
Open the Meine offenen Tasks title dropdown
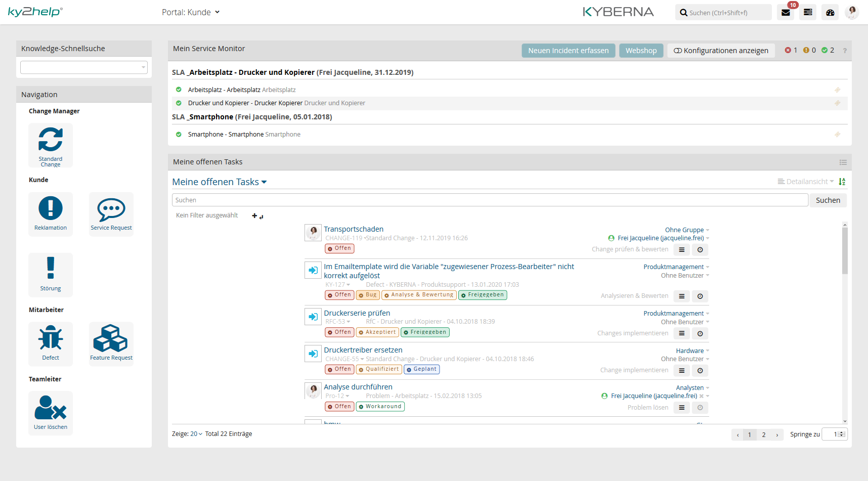pos(220,182)
